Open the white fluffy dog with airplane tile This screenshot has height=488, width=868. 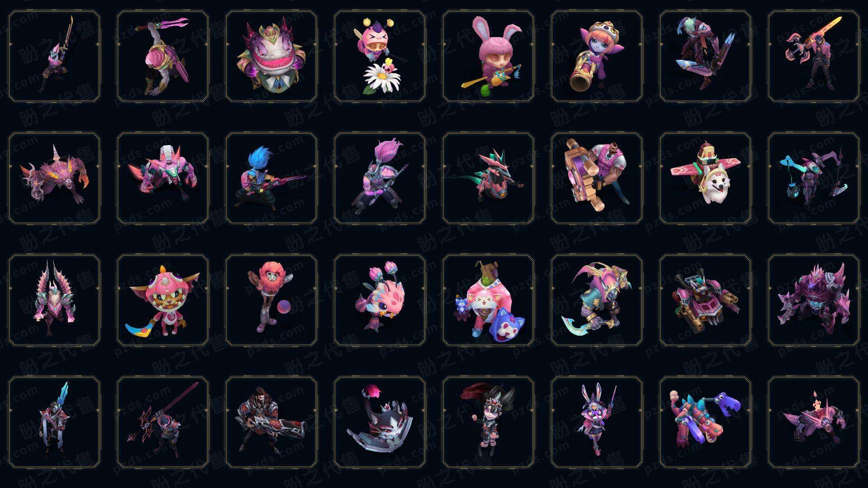pyautogui.click(x=705, y=178)
